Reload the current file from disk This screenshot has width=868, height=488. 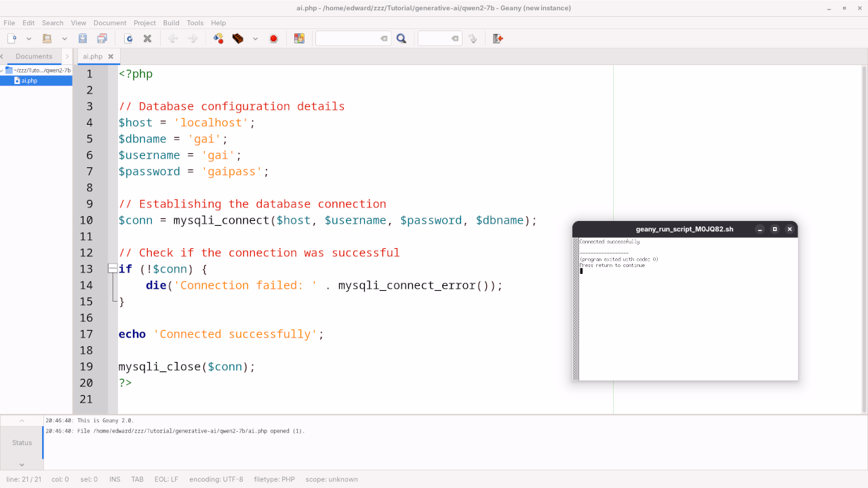tap(128, 39)
